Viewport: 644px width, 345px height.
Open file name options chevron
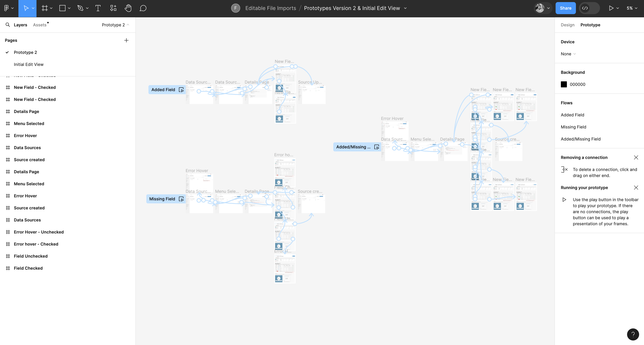tap(405, 8)
